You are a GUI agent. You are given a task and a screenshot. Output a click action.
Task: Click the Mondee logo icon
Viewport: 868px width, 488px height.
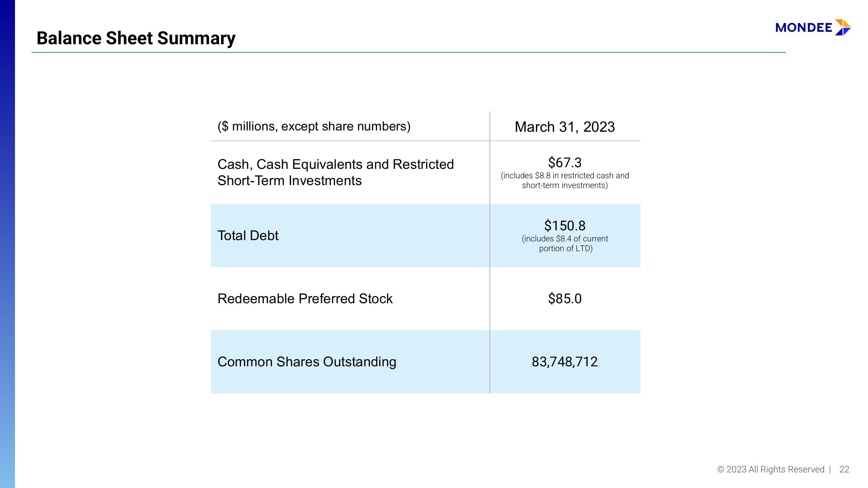click(x=842, y=27)
